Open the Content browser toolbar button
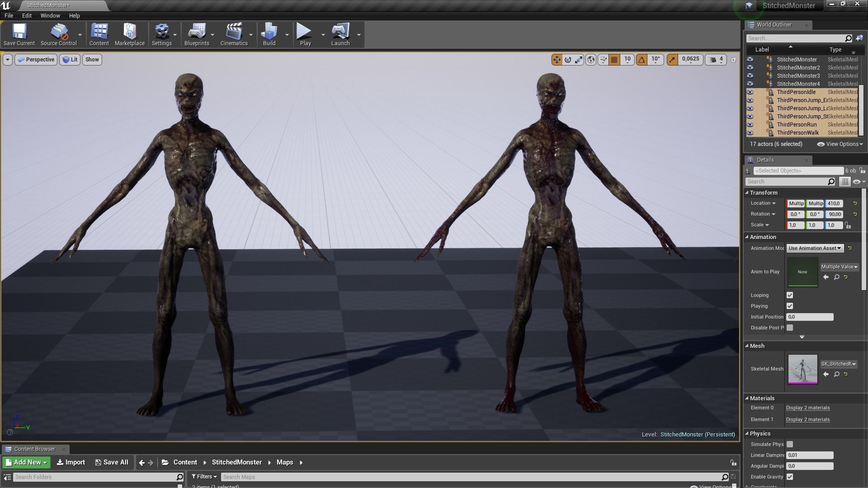Screen dimensions: 868x488 (99, 34)
